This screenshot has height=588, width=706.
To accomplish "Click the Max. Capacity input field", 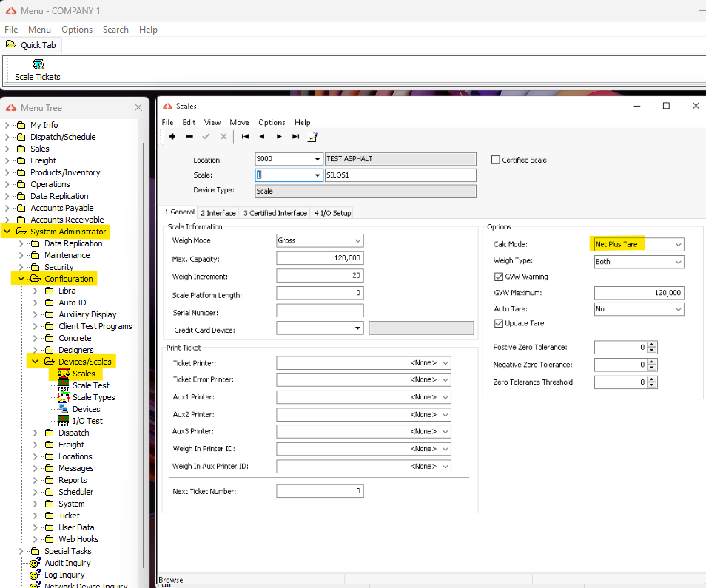I will tap(320, 258).
